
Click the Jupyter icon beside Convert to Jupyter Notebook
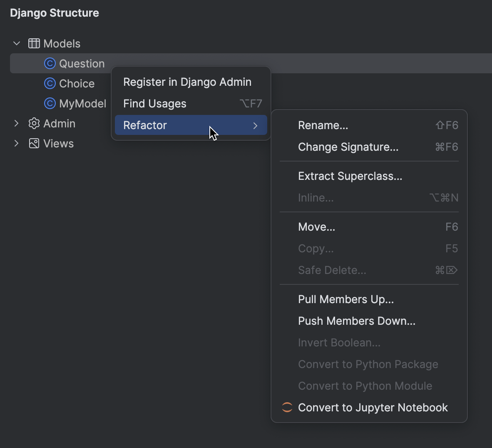tap(287, 407)
